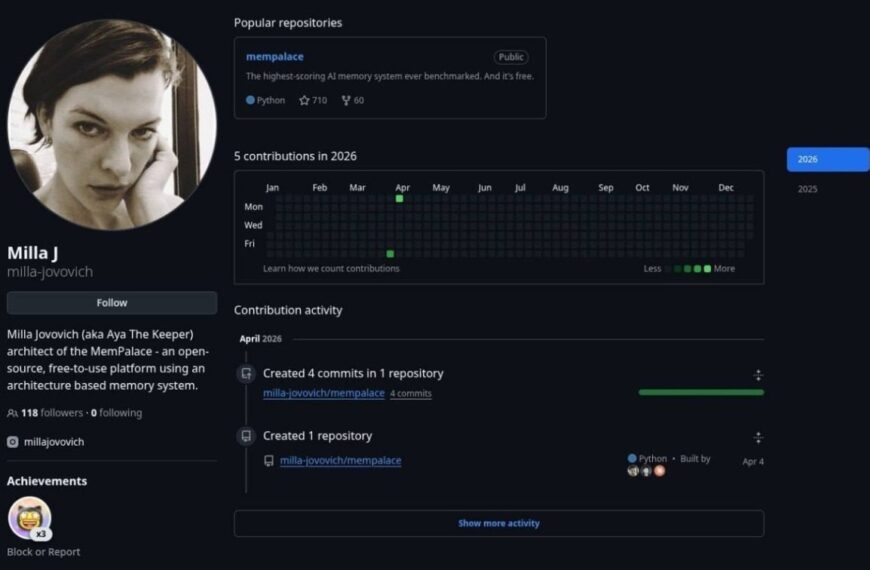Click the 'April 2026' timeline label
The width and height of the screenshot is (870, 570).
click(260, 339)
